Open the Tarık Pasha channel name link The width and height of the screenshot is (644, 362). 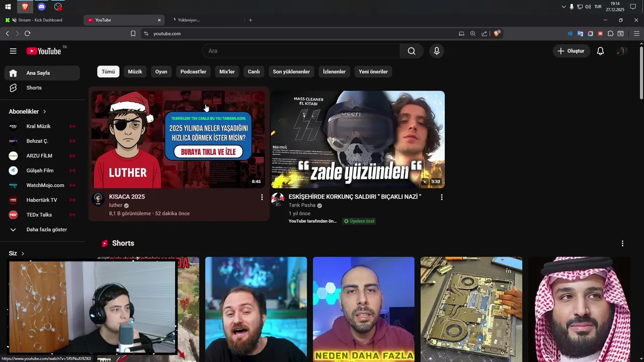(302, 205)
